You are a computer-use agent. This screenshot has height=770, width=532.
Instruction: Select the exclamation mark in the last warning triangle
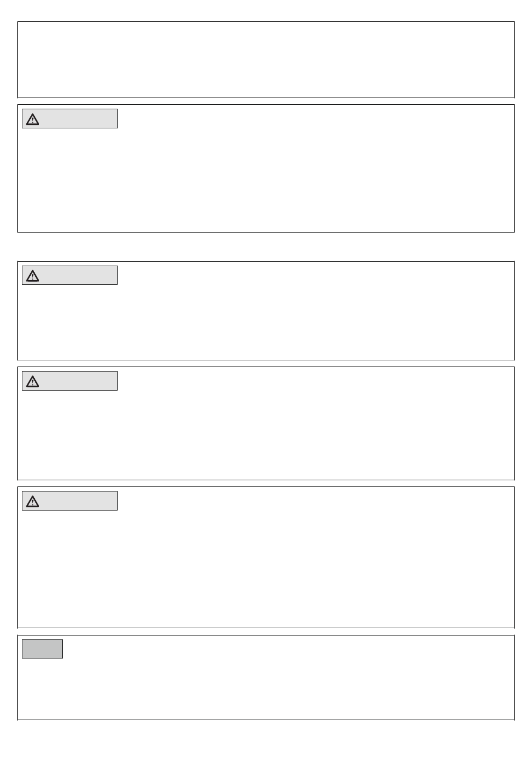click(x=32, y=502)
